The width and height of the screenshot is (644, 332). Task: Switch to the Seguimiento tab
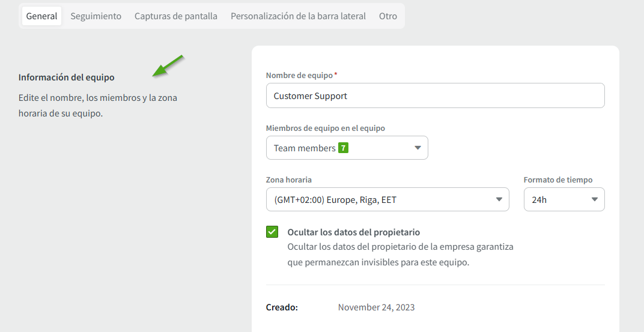(96, 16)
